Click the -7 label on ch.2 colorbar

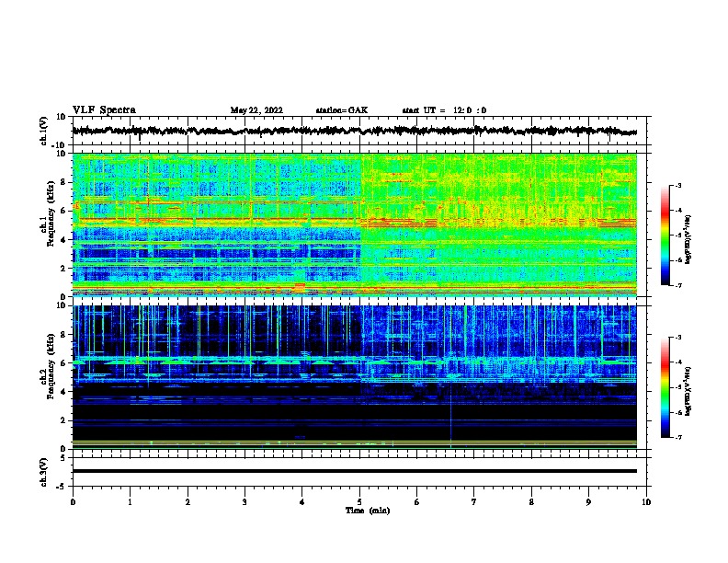click(x=677, y=437)
